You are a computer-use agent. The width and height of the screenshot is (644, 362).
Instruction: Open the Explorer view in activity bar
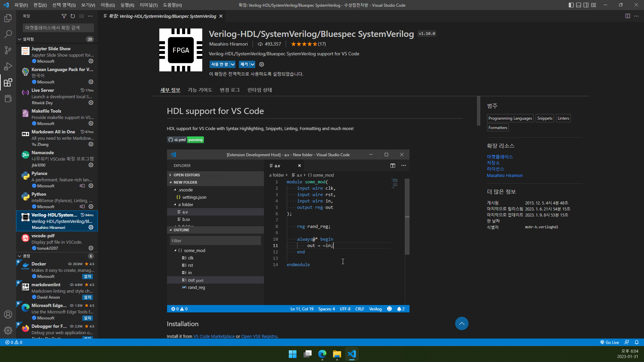pos(8,18)
